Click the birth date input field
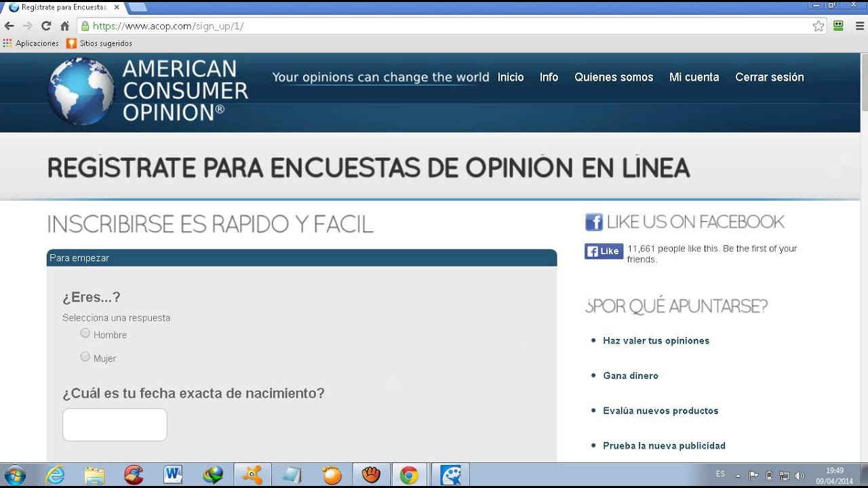868x488 pixels. (x=115, y=425)
